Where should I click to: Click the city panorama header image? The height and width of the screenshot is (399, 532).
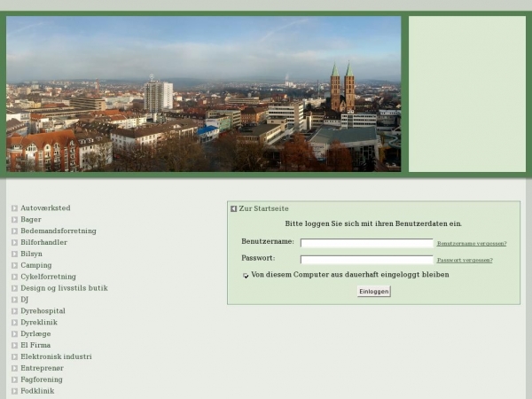pos(204,94)
